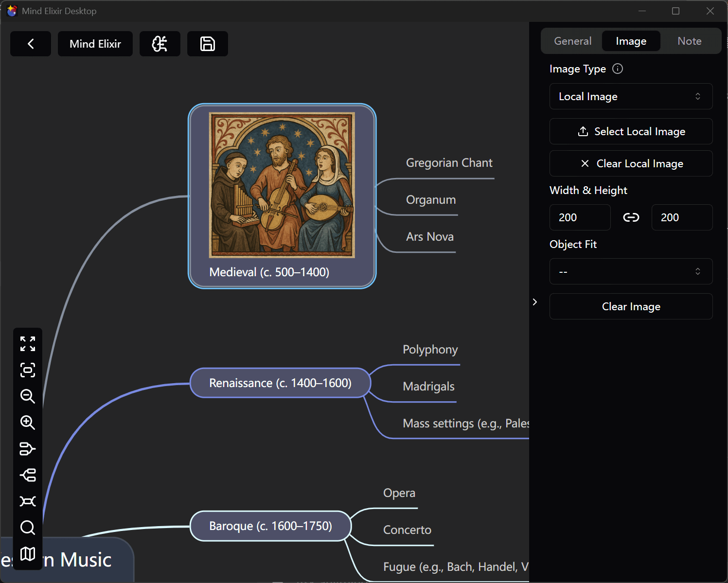
Task: Enter fullscreen with the expand arrows icon
Action: pyautogui.click(x=28, y=344)
